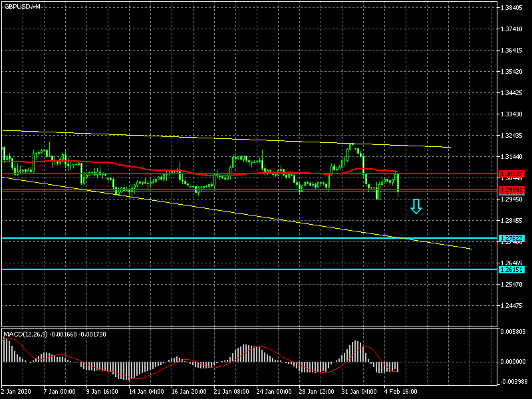The width and height of the screenshot is (532, 399).
Task: Click the 1.32435 price axis value
Action: click(513, 136)
